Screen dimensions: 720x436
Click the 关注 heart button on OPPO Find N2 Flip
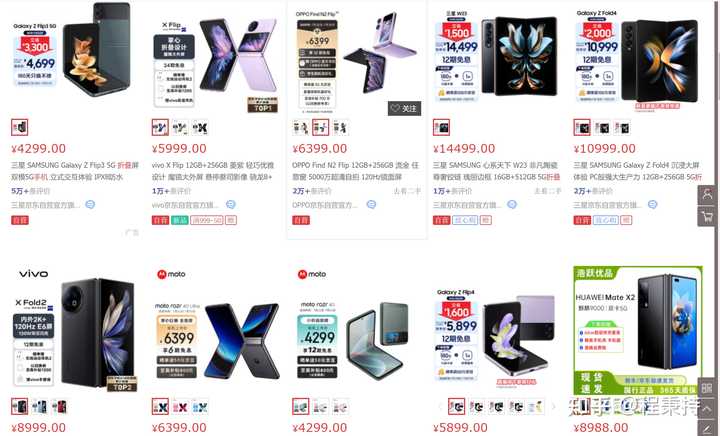pyautogui.click(x=405, y=108)
